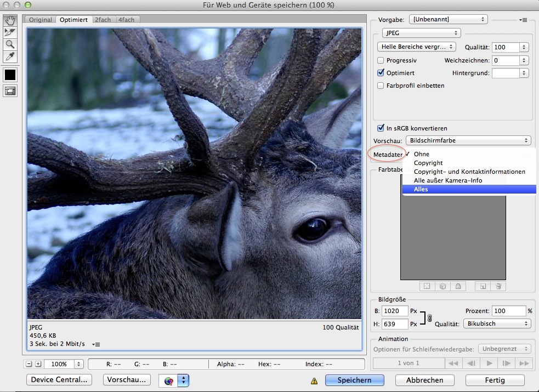Viewport: 539px width, 392px height.
Task: Click the Abbrechen button
Action: [x=424, y=380]
